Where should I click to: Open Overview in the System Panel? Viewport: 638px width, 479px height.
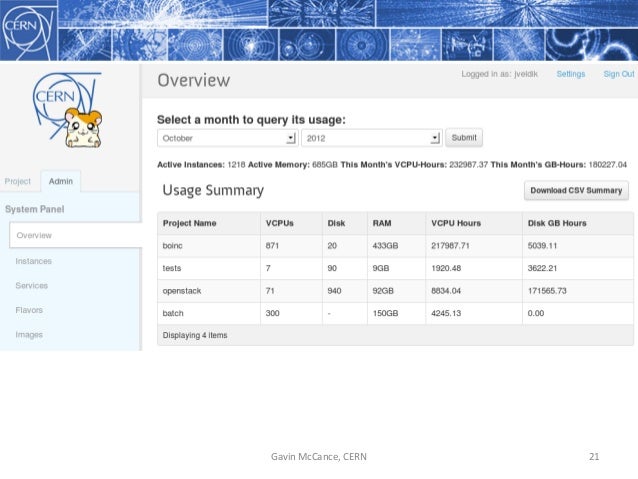click(35, 235)
